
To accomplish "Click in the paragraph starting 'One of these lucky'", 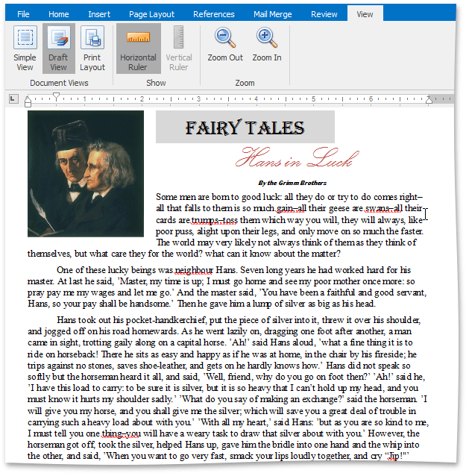I will 227,286.
